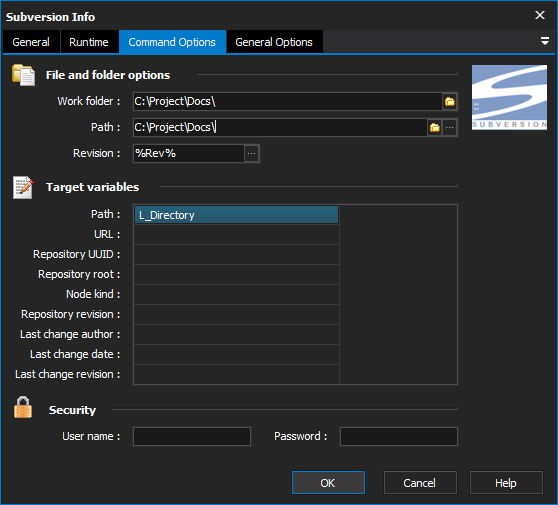
Task: Click the URL target variable cell
Action: 236,235
